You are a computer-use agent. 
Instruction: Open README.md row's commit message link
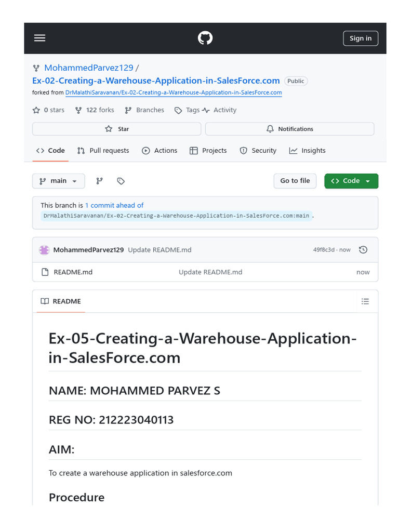[x=210, y=272]
